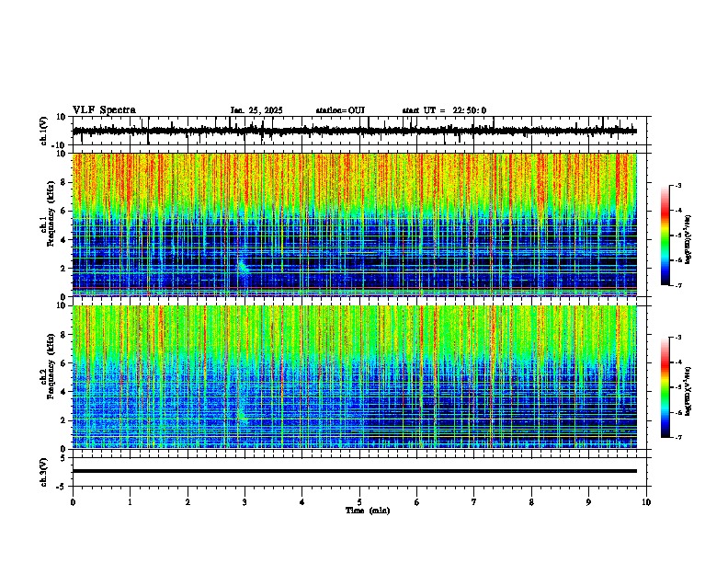Click the "Time (min)" axis label
This screenshot has height=563, width=728.
click(368, 511)
